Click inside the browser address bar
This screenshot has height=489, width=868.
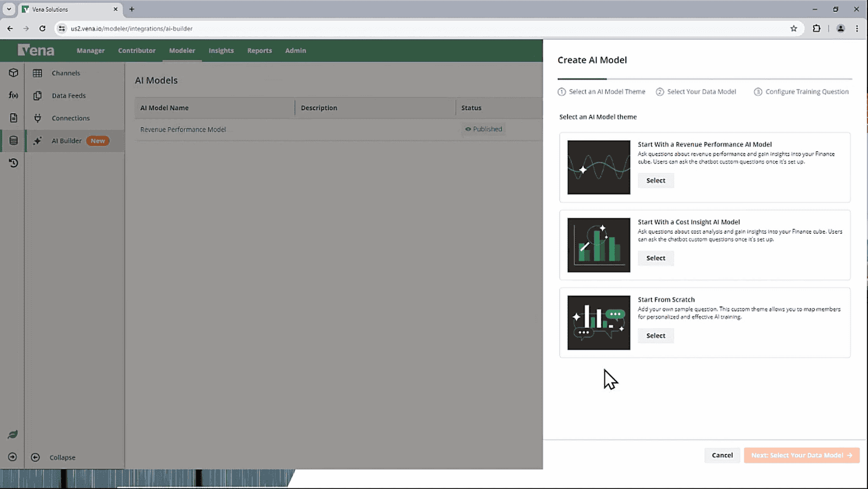pos(207,28)
